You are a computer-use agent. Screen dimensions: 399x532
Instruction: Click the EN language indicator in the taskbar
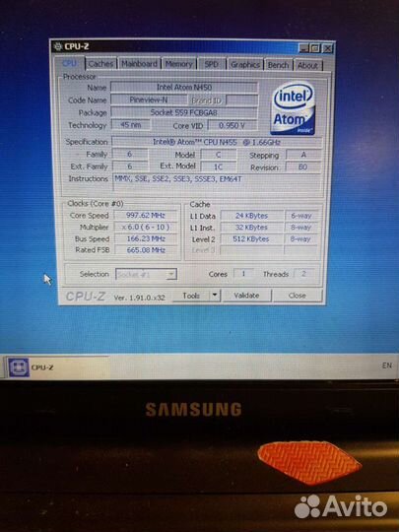pos(387,366)
